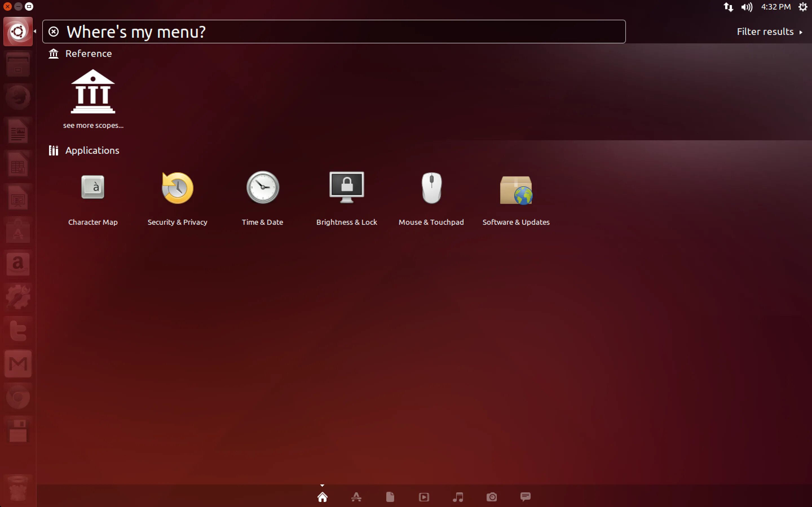Switch to the Applications lens
The width and height of the screenshot is (812, 507).
(356, 497)
